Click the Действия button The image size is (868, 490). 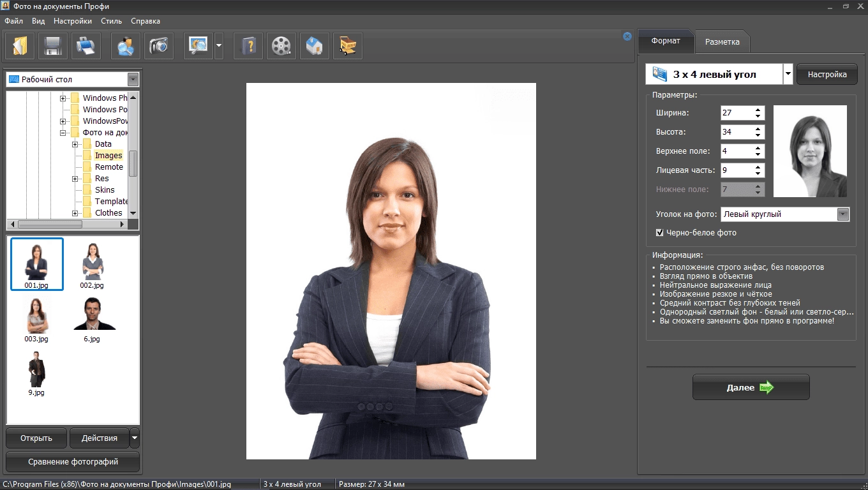100,438
